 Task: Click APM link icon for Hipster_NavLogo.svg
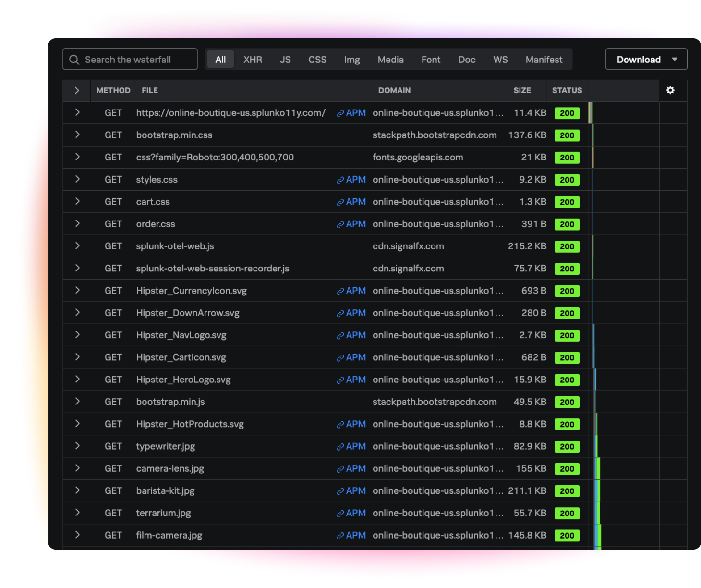(340, 336)
